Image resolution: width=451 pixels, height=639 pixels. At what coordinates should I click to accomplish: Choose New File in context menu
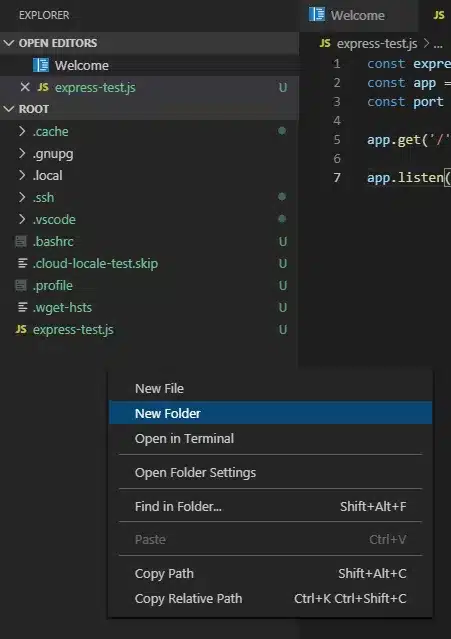click(270, 388)
